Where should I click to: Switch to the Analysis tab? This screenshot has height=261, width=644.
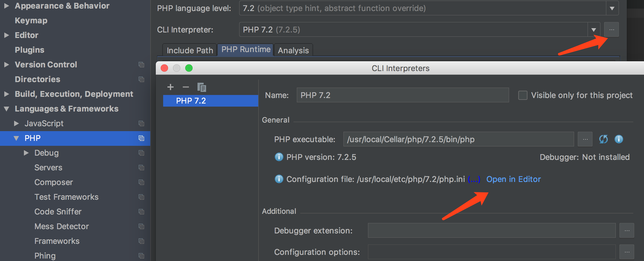(x=293, y=50)
